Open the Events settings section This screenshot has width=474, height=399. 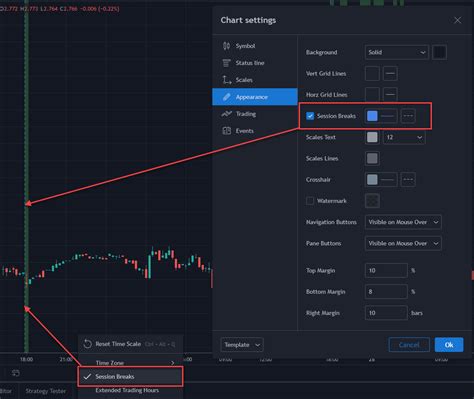pos(255,131)
